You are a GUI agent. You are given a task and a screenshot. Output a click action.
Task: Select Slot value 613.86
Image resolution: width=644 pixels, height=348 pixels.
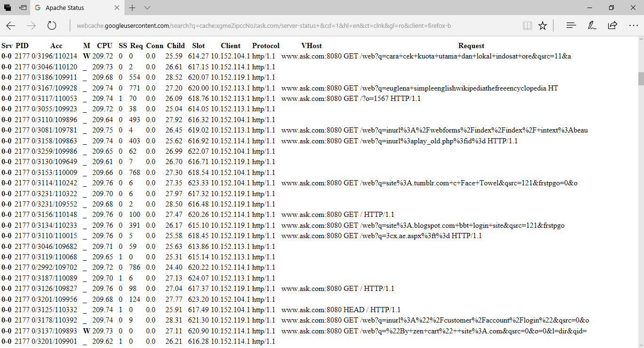198,247
